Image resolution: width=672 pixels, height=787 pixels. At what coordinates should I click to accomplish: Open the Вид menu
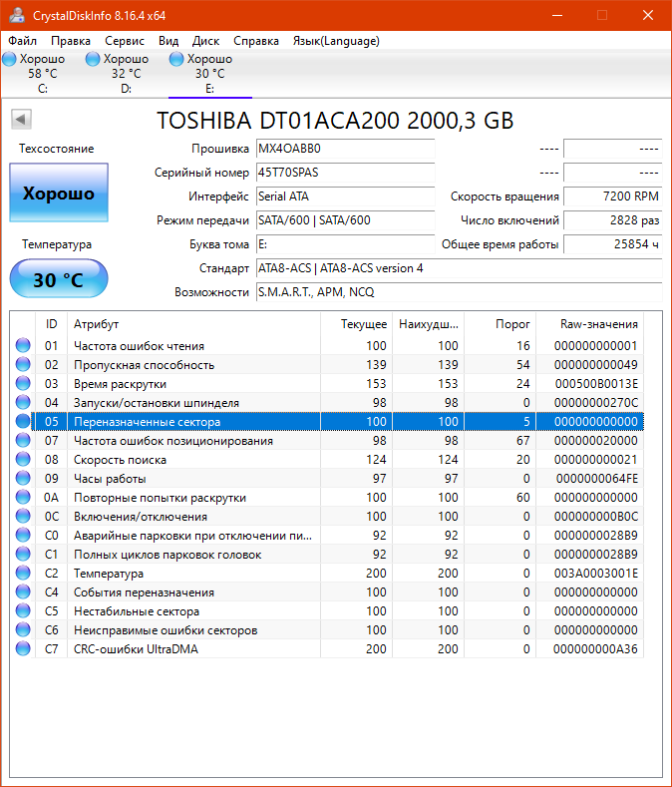point(168,41)
